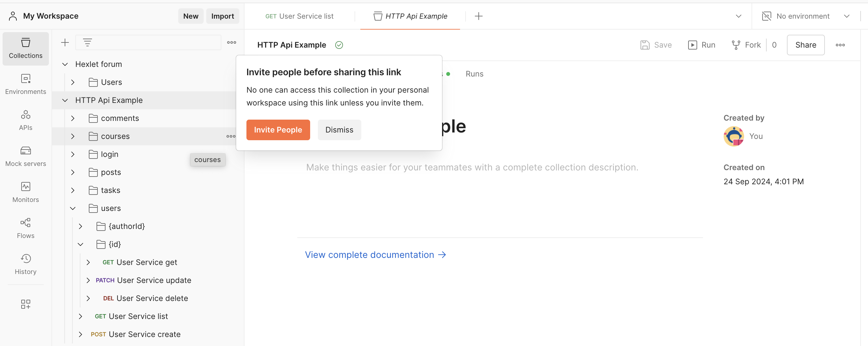Click plus icon to create collection

tap(65, 42)
